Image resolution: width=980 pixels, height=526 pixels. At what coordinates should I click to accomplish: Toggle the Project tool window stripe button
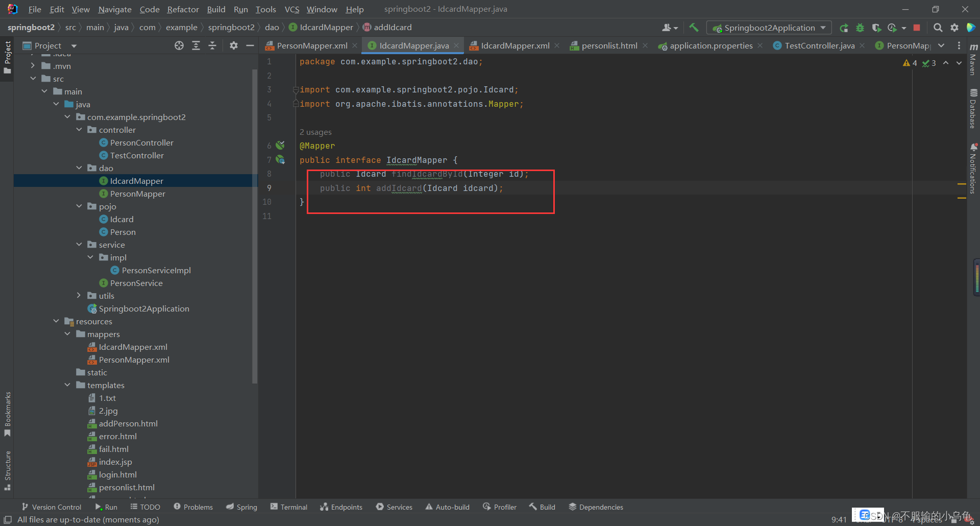(x=8, y=57)
